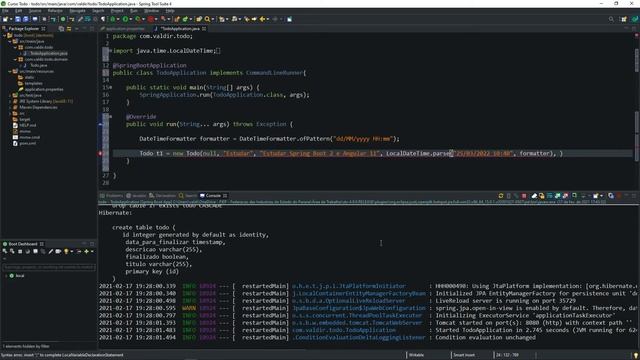Click the green plus icon in Boot Dashboard
Image resolution: width=640 pixels, height=360 pixels.
[x=86, y=251]
